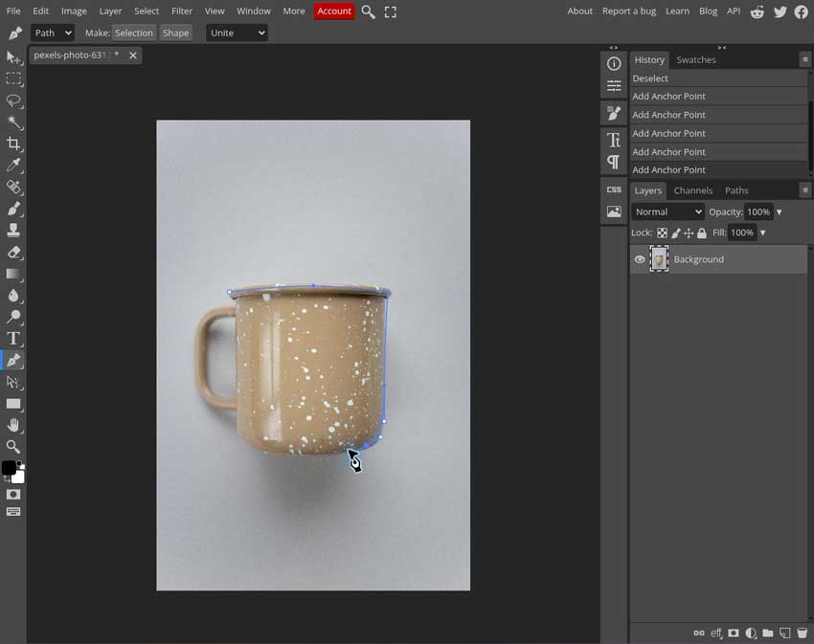Open the Learn link

[x=677, y=11]
